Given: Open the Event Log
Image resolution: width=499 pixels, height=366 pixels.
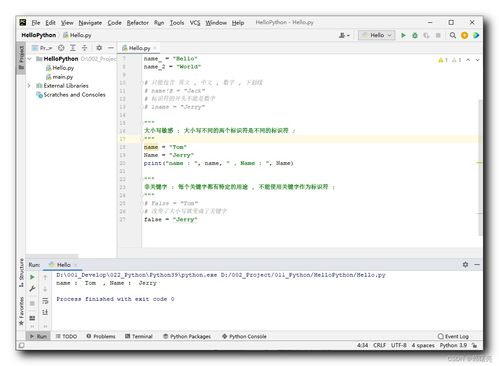Looking at the screenshot, I should [x=453, y=336].
